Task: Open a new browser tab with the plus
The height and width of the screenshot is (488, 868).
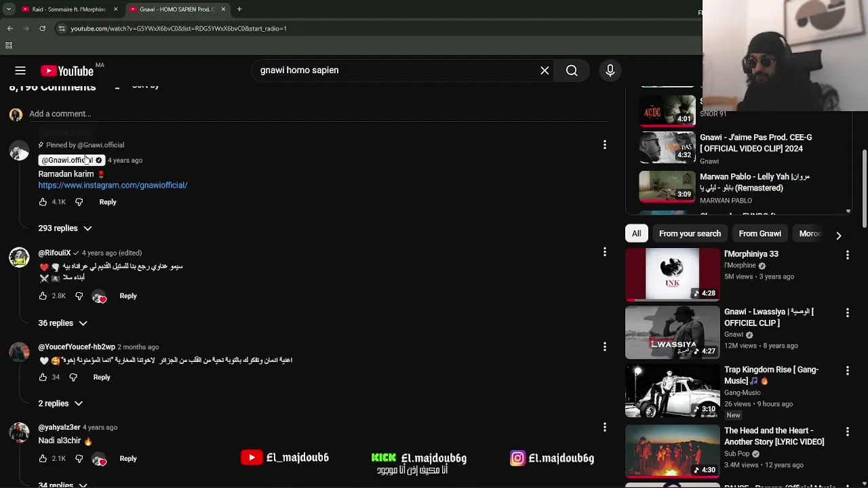Action: click(x=239, y=9)
